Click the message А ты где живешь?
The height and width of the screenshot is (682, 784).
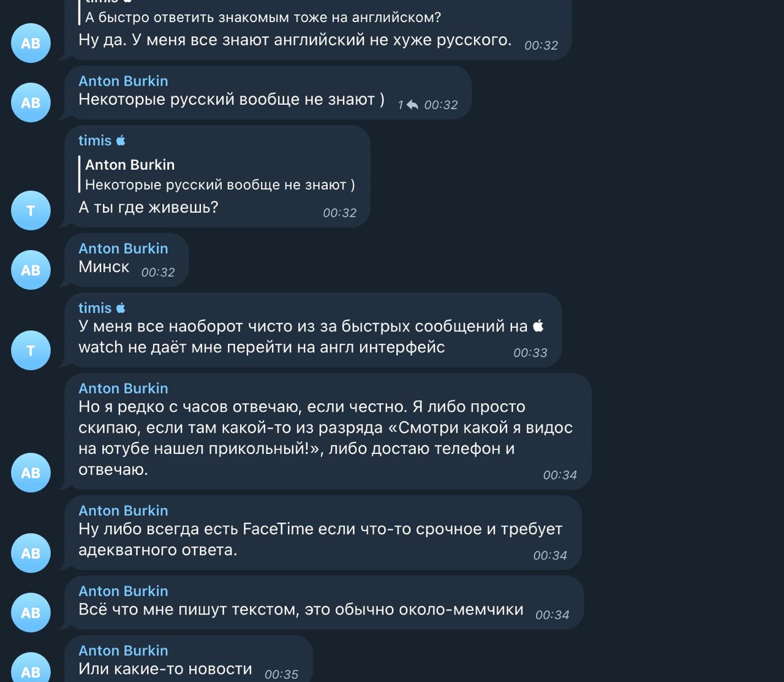148,207
